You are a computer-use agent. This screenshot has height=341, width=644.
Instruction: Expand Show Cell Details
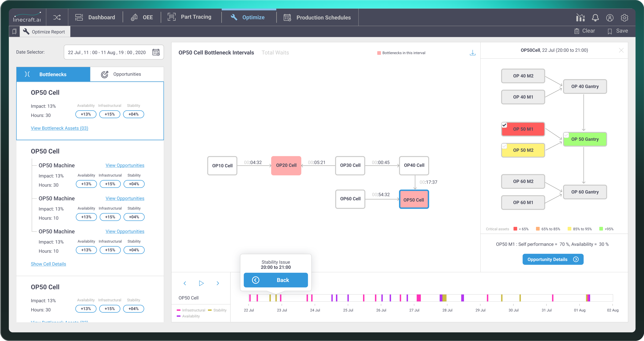[x=48, y=264]
